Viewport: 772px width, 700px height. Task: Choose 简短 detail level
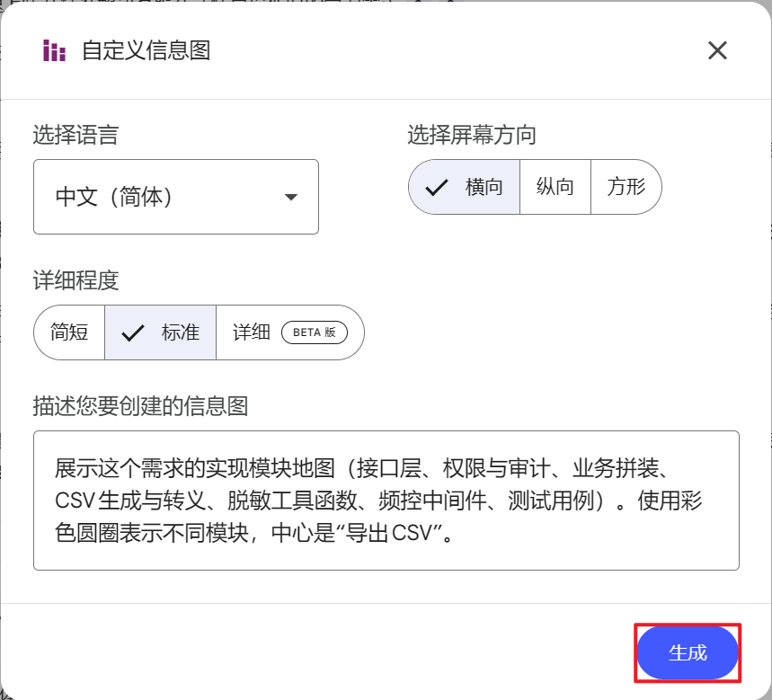coord(69,332)
